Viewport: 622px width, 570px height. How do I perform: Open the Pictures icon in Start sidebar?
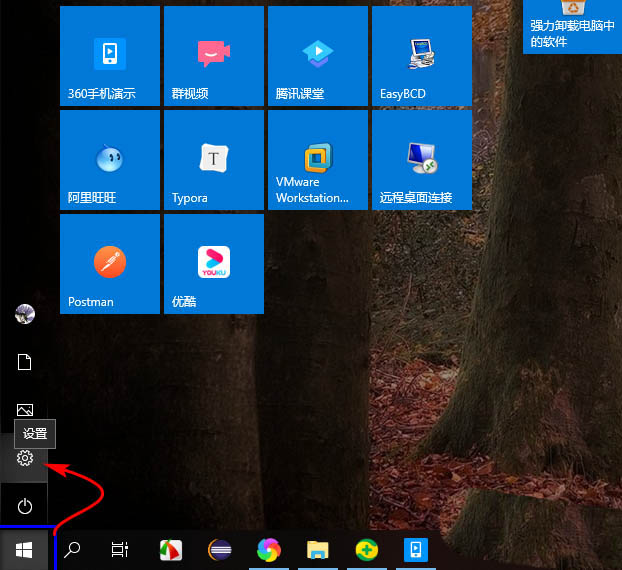25,410
